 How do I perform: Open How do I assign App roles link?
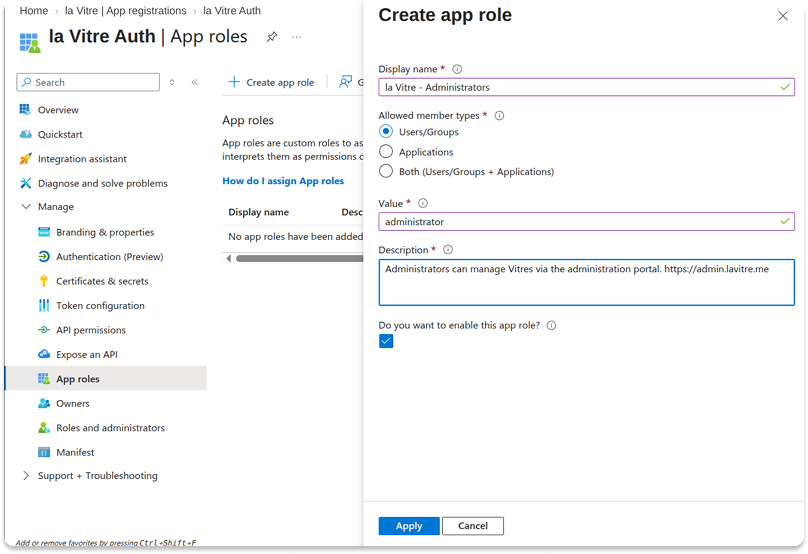[x=283, y=181]
